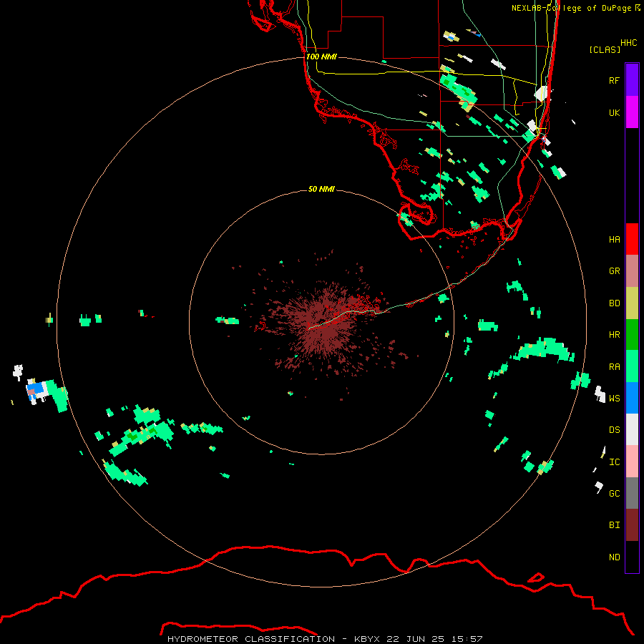Click the HA red legend swatch
Viewport: 644px width, 644px height.
click(632, 239)
